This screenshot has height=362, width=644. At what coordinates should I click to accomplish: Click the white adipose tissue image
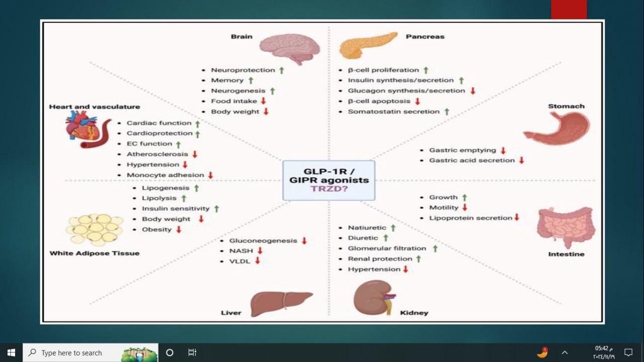click(x=95, y=229)
